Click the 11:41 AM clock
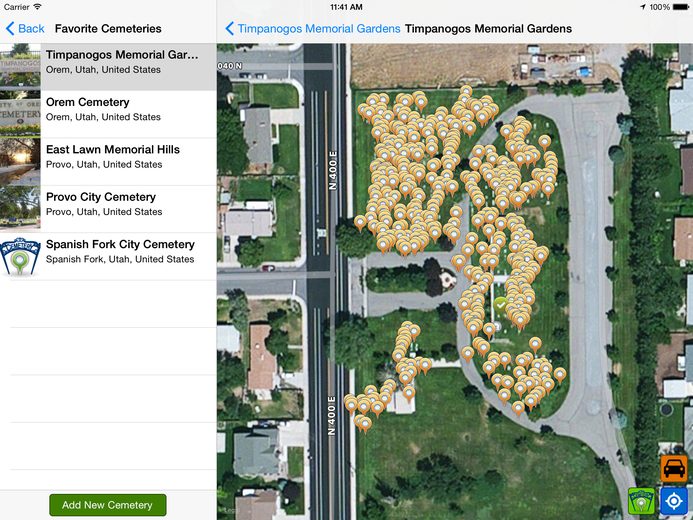Screen dimensions: 693x520 click(346, 7)
